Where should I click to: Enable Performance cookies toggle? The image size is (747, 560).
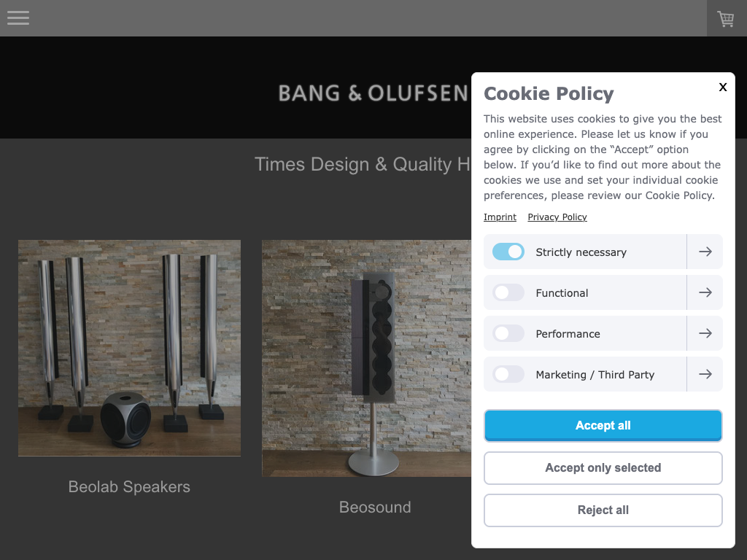508,334
